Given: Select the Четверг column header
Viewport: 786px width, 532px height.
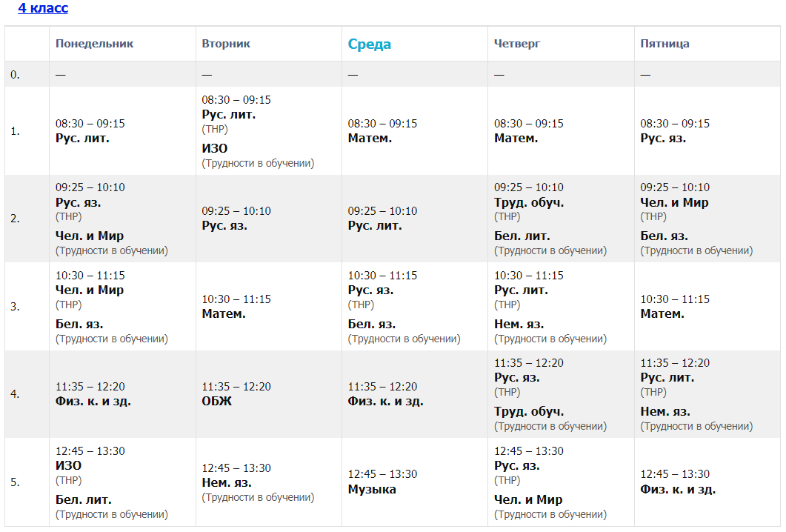Looking at the screenshot, I should pyautogui.click(x=517, y=44).
